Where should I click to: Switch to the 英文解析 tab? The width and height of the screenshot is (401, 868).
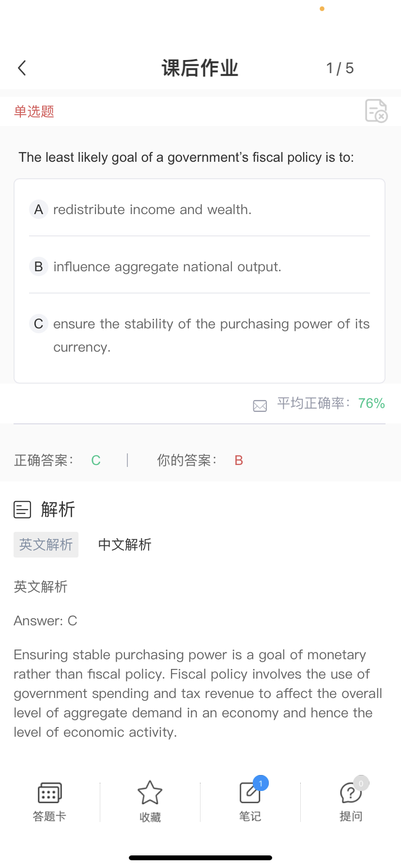(46, 544)
